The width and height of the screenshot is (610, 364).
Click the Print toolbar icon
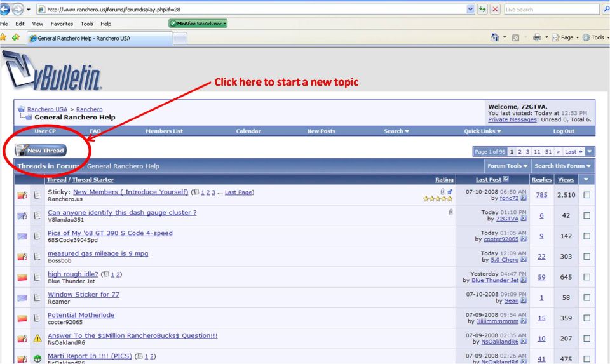point(537,37)
